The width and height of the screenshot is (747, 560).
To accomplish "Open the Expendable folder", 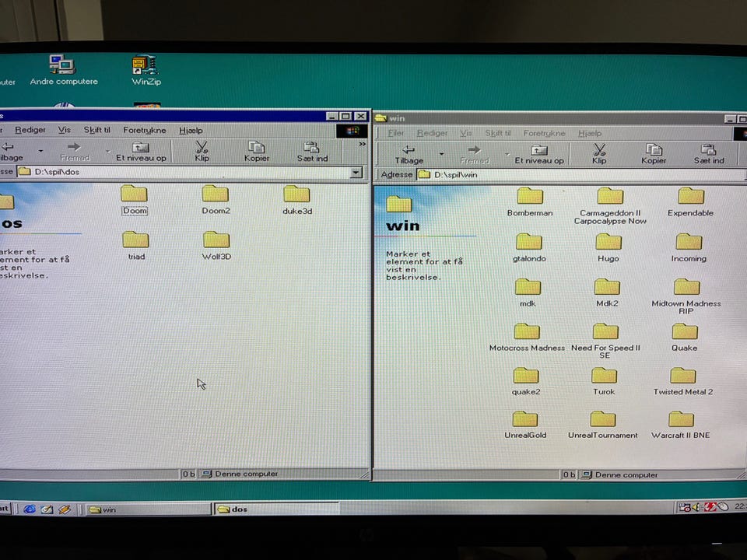I will pos(691,202).
